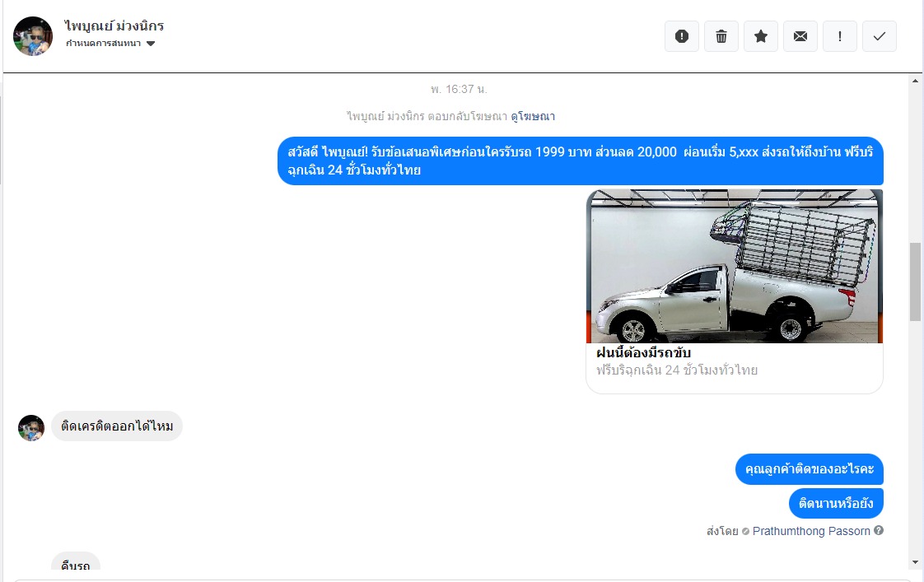Select reply bubble ติดนานหรือยัง
Viewport: 924px width, 582px height.
pyautogui.click(x=836, y=503)
